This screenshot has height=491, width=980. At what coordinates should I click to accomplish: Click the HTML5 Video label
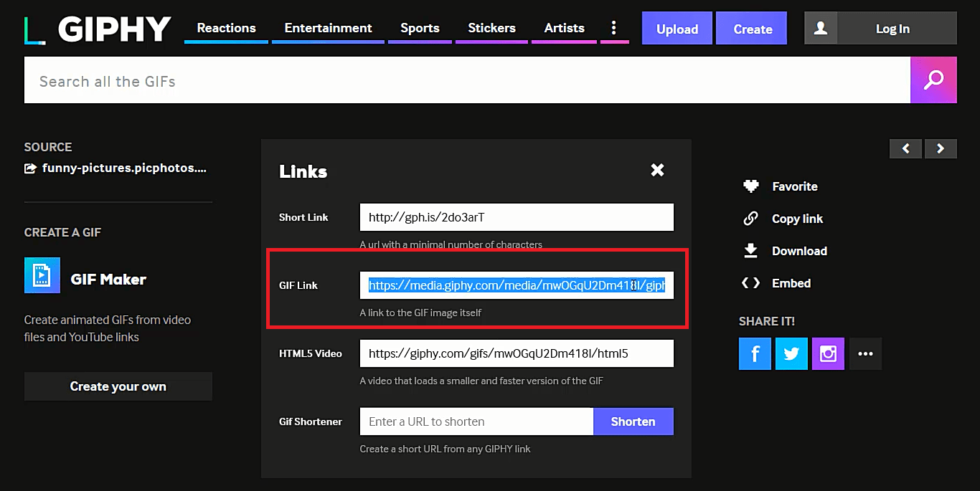[311, 353]
